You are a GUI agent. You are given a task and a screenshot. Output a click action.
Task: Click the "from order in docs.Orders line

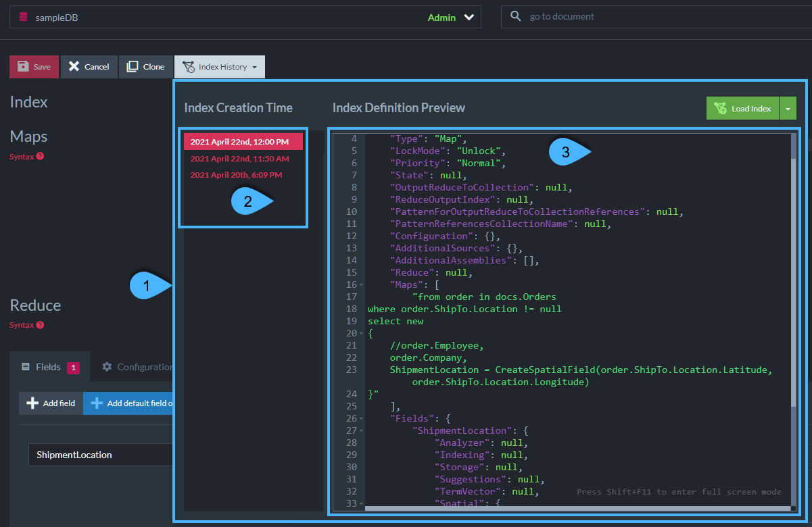point(484,297)
